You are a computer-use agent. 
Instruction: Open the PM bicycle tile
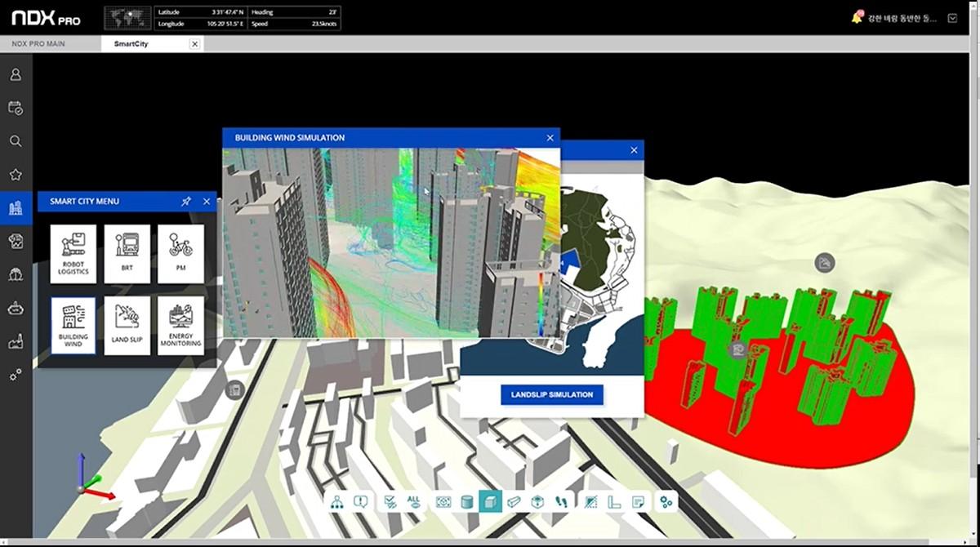pyautogui.click(x=180, y=254)
